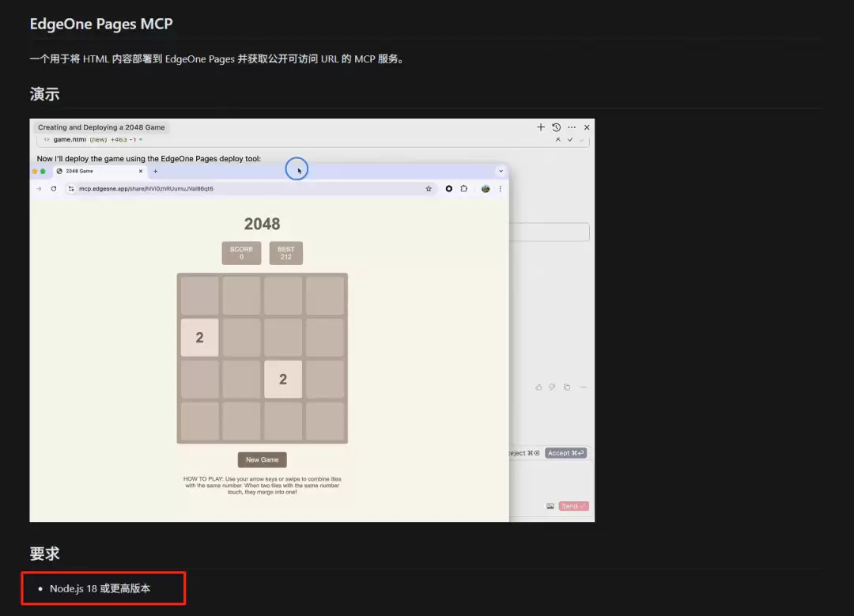Close the chat panel with X icon
This screenshot has width=854, height=616.
(x=587, y=127)
